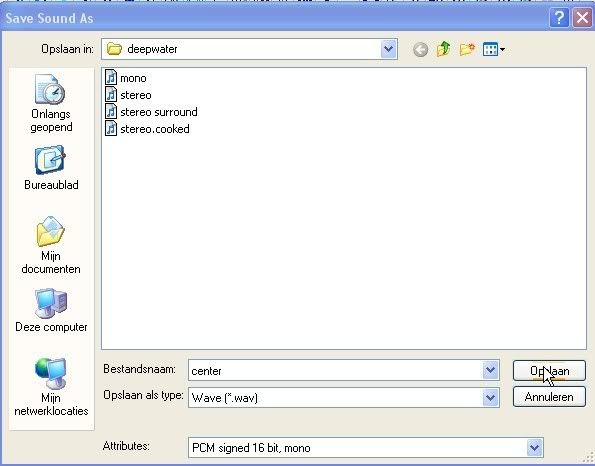Image resolution: width=595 pixels, height=466 pixels.
Task: Select Deze computer location
Action: [x=51, y=310]
